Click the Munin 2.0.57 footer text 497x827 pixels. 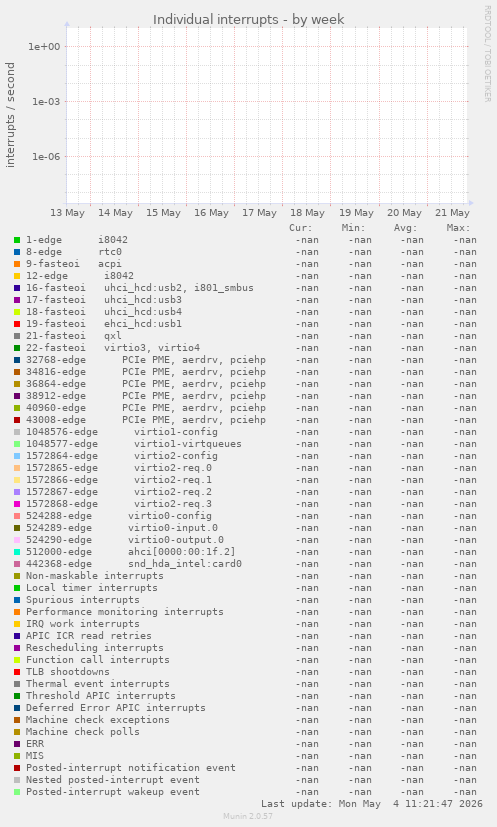248,816
